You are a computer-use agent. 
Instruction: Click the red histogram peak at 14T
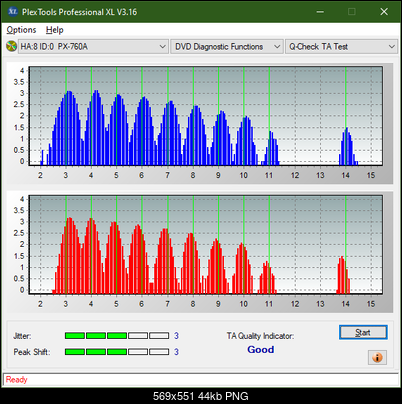coord(343,275)
